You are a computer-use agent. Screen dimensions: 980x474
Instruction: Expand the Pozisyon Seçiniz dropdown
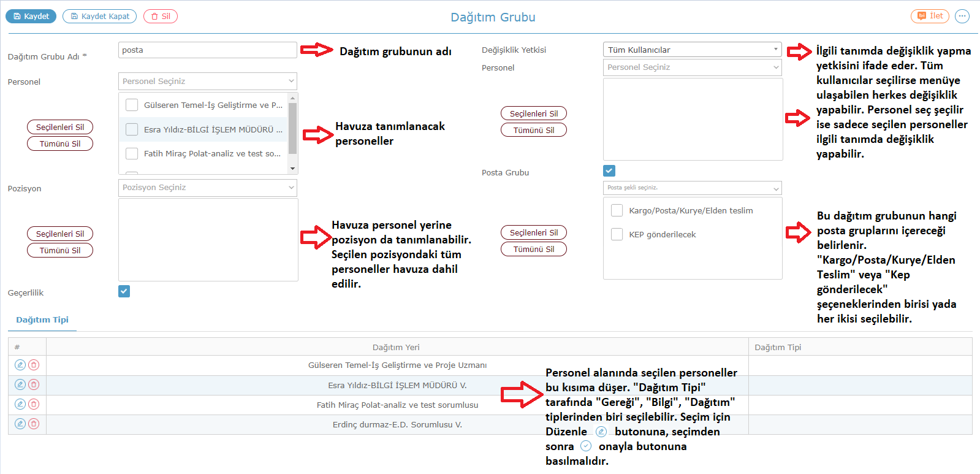point(208,188)
